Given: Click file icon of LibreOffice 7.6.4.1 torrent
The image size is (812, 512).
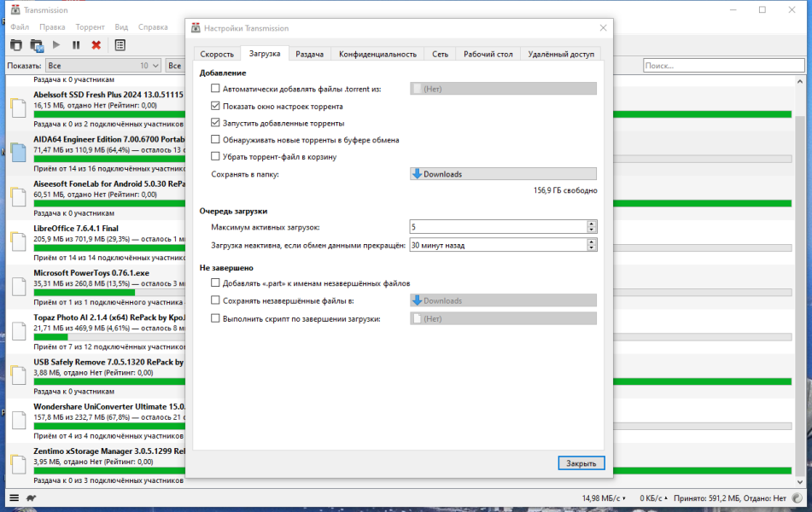Looking at the screenshot, I should click(x=19, y=241).
